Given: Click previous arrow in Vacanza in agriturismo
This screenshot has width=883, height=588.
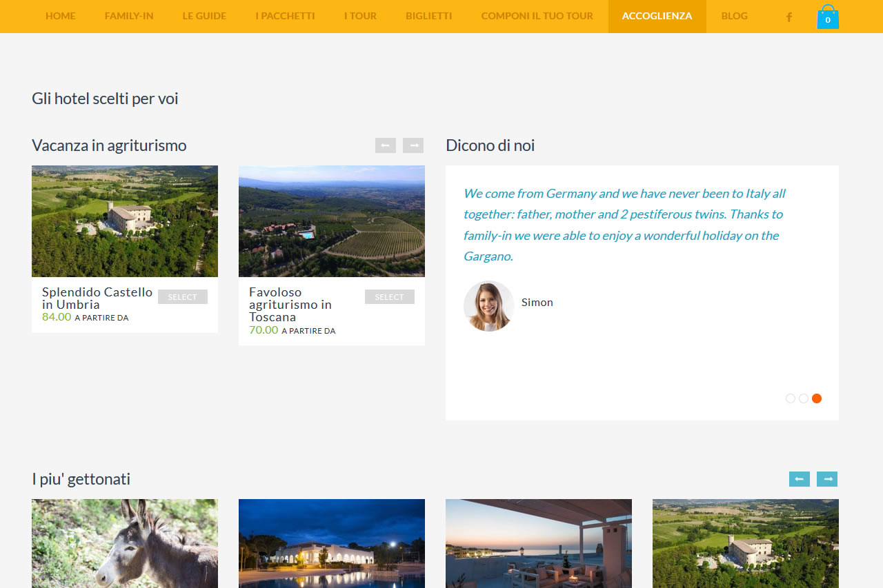Looking at the screenshot, I should pos(386,145).
